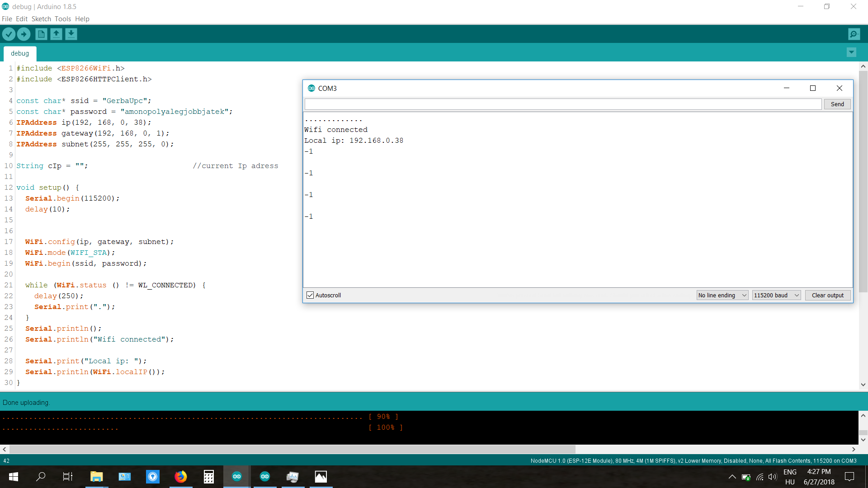This screenshot has width=868, height=488.
Task: Open Calculator from the taskbar
Action: [208, 476]
